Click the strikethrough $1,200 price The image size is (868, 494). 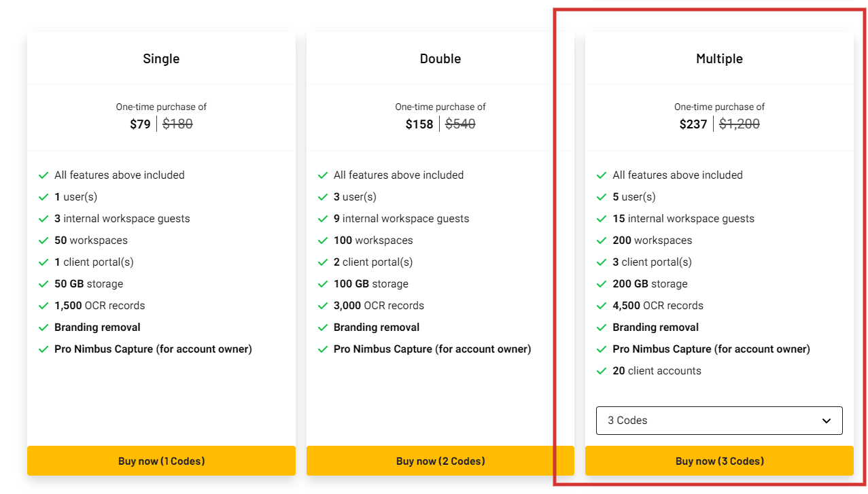tap(740, 124)
